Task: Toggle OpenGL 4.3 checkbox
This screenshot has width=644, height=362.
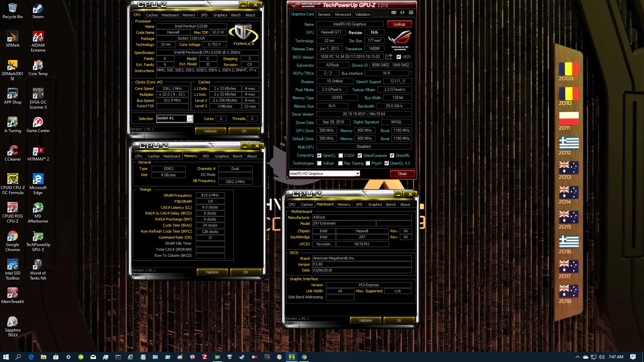Action: click(387, 163)
